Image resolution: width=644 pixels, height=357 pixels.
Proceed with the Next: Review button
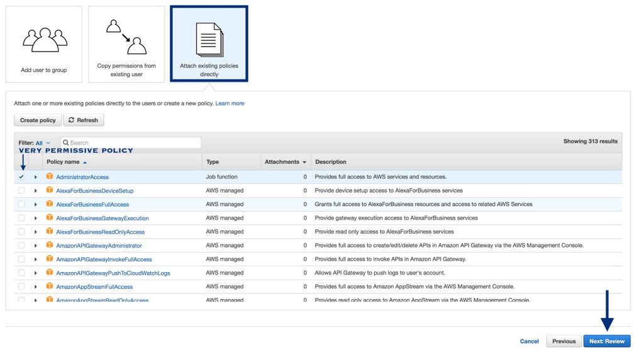(607, 341)
